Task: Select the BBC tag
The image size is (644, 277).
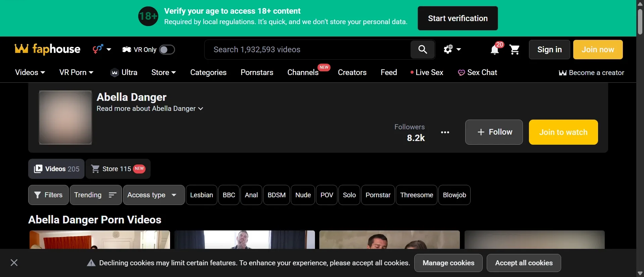Action: 229,195
